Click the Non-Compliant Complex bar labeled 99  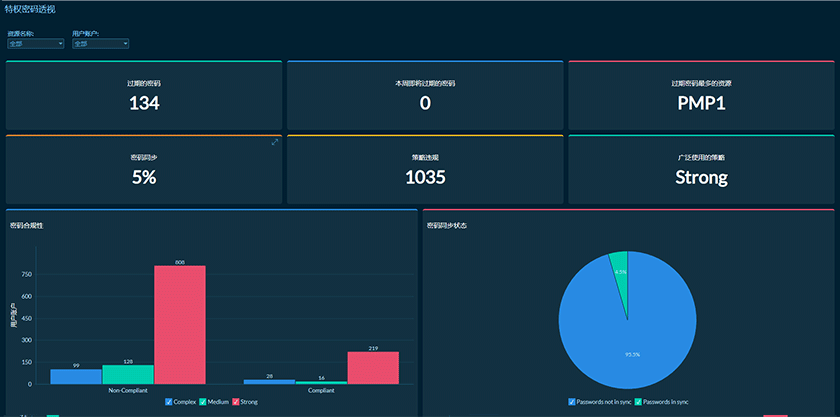[x=76, y=376]
